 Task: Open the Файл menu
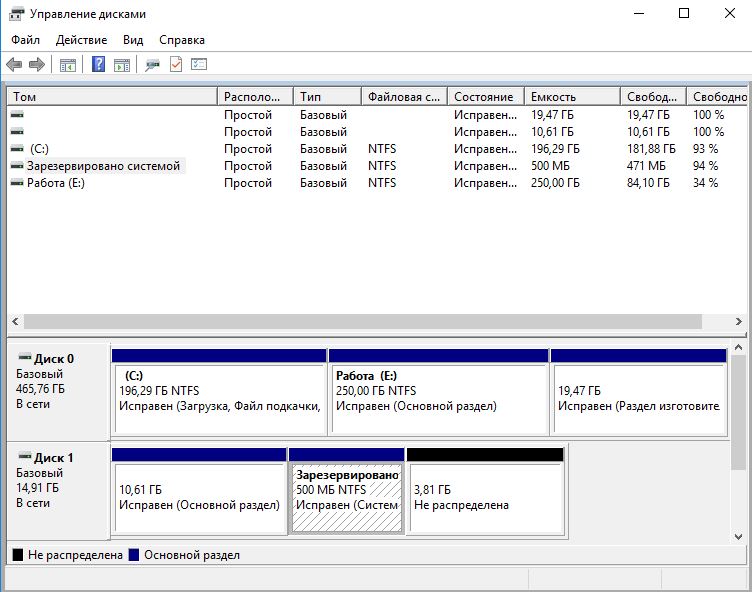tap(26, 40)
